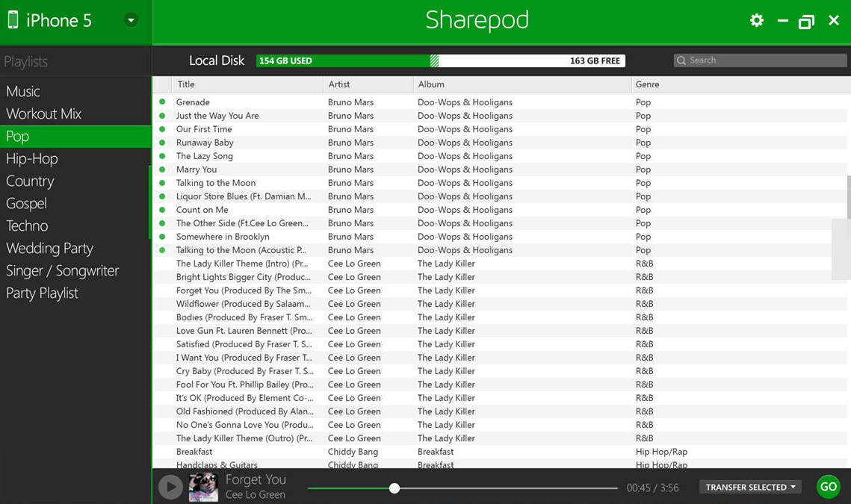Toggle the green dot beside Marry You

(161, 169)
